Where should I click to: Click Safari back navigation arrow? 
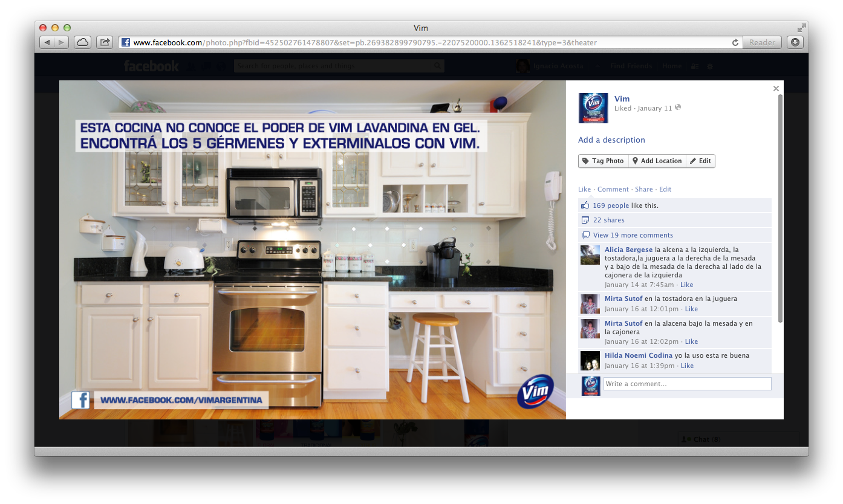point(47,42)
